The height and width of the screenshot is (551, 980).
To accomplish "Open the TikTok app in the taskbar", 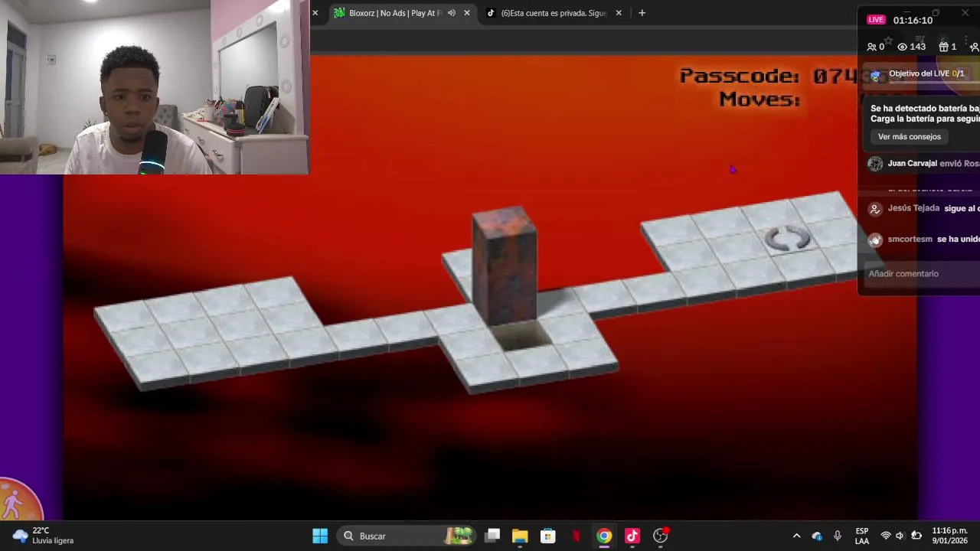I will [x=632, y=536].
